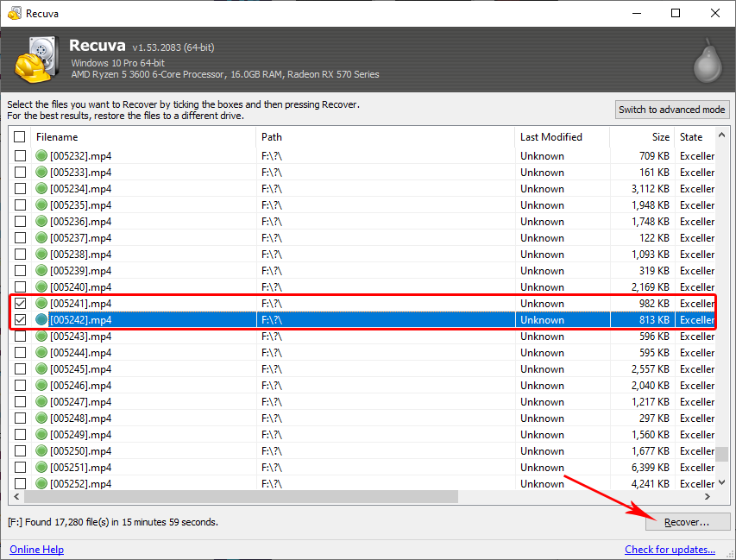The width and height of the screenshot is (736, 560).
Task: Open the Online Help link
Action: (36, 549)
